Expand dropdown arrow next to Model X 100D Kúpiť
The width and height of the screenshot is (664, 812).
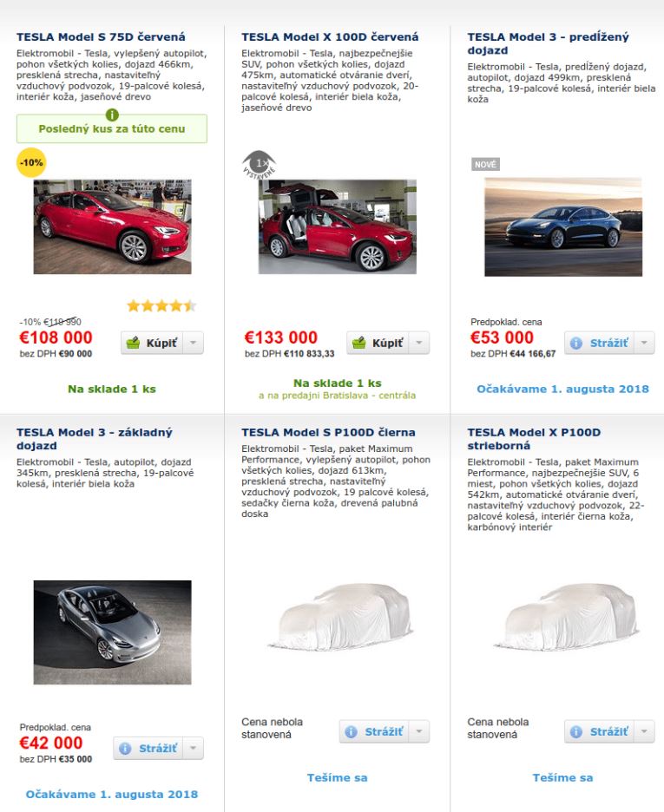point(419,343)
